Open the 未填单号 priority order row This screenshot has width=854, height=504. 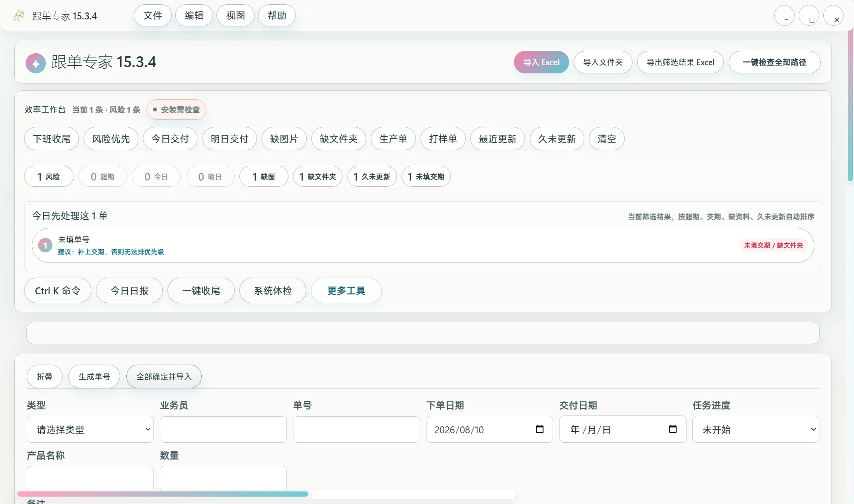[x=423, y=245]
